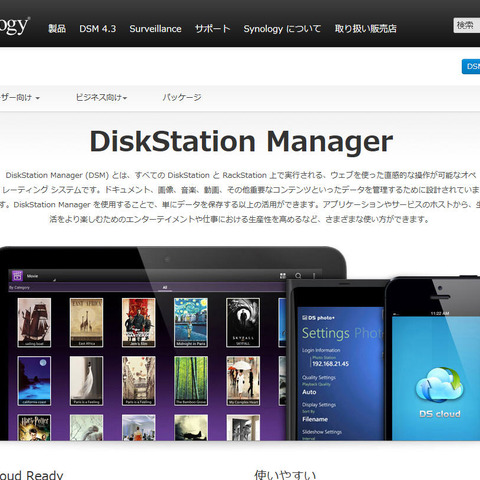
Task: Open the DSM 4.3 menu item
Action: [x=98, y=29]
